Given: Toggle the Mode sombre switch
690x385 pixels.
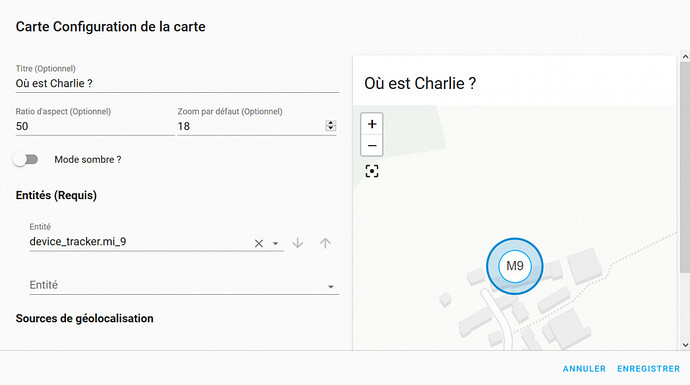Looking at the screenshot, I should point(26,159).
